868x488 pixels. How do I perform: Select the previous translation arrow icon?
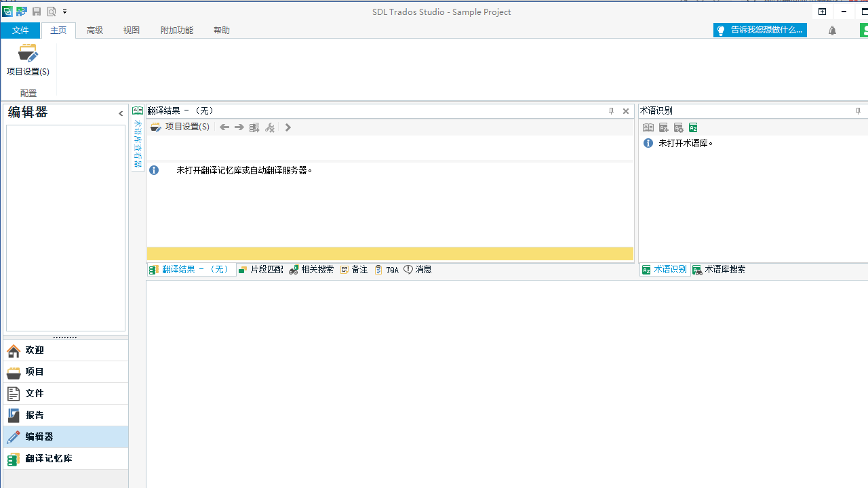pyautogui.click(x=224, y=127)
